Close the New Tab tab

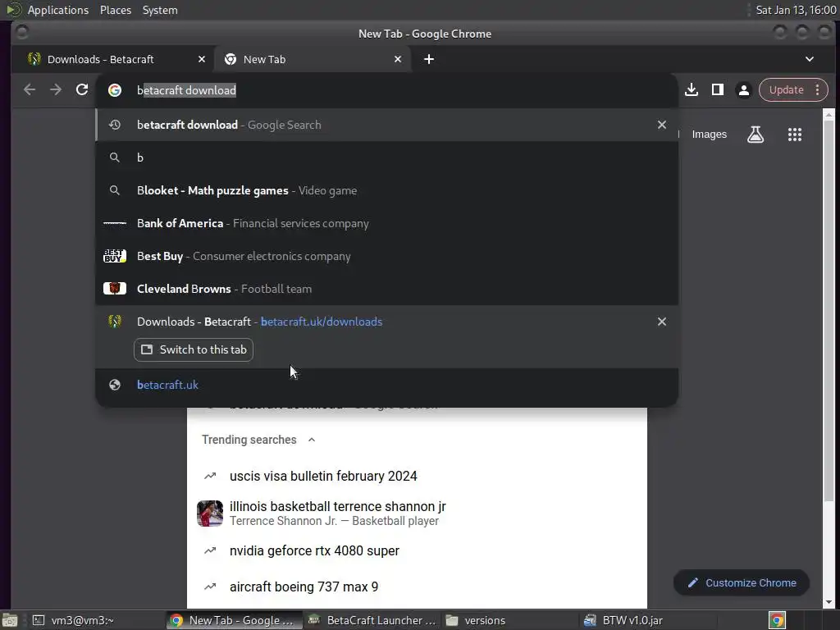[x=398, y=59]
